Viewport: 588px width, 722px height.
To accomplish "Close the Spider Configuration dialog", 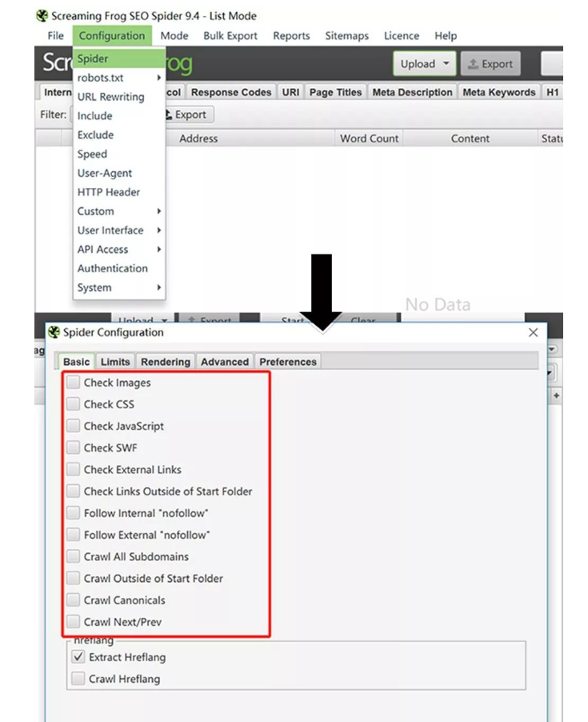I will [x=533, y=332].
